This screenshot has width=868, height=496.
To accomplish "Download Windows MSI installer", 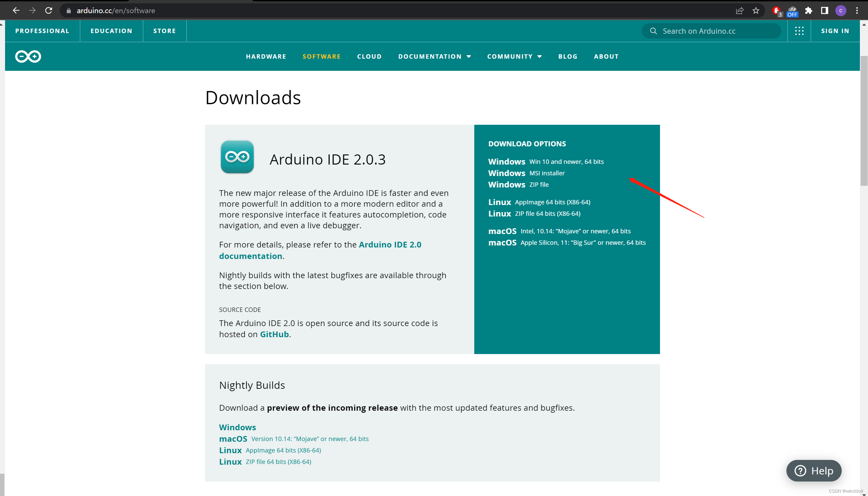I will coord(526,173).
